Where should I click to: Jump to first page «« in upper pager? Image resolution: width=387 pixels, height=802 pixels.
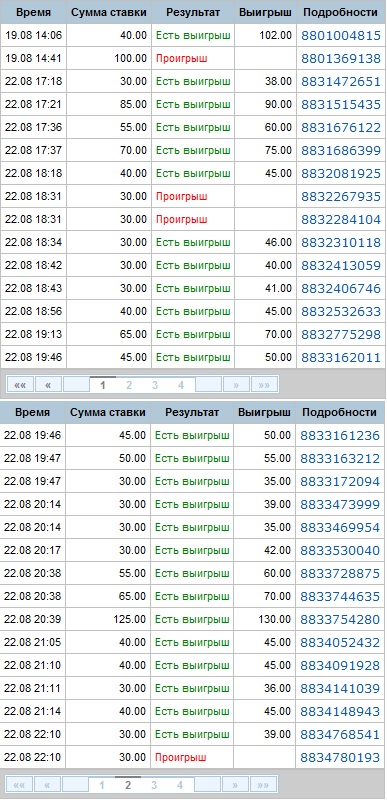pos(20,385)
